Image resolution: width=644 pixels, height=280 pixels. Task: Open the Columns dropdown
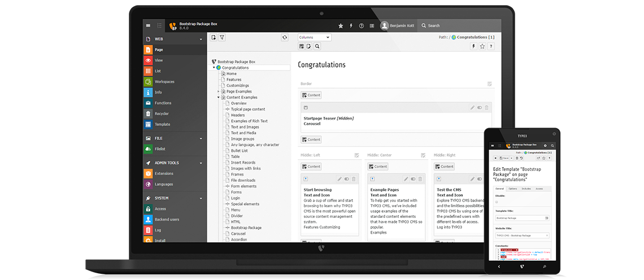point(314,37)
